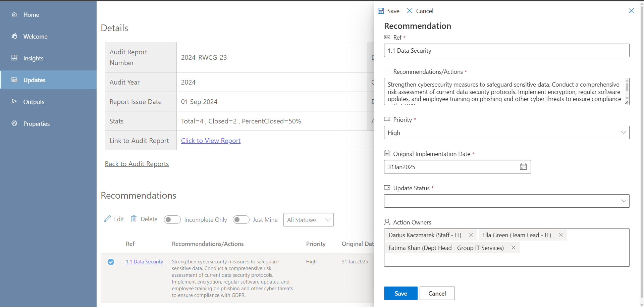Click the bottom Cancel button

coord(437,293)
